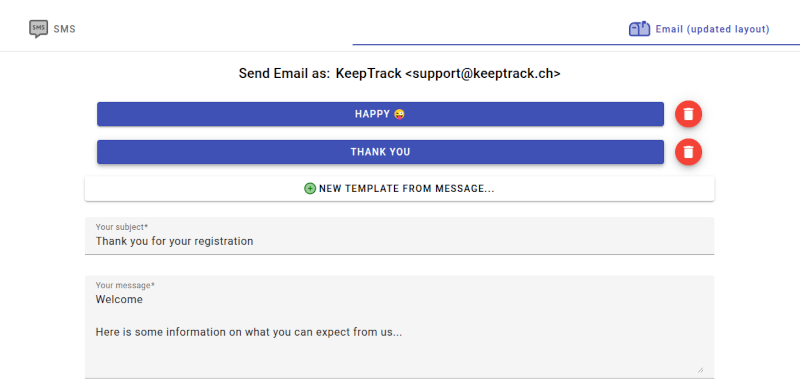
Task: Delete the THANK YOU template via trash icon
Action: pos(688,152)
